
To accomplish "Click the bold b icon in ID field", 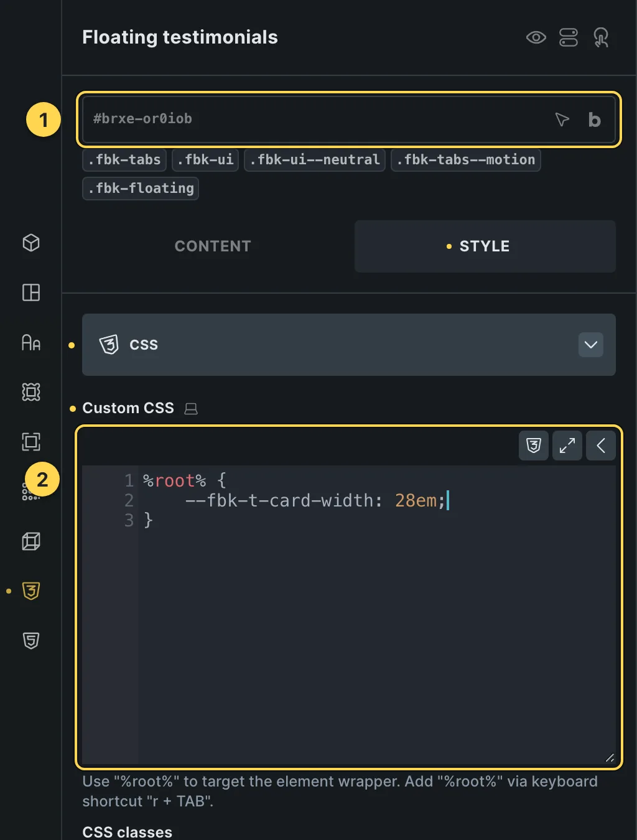I will [594, 119].
